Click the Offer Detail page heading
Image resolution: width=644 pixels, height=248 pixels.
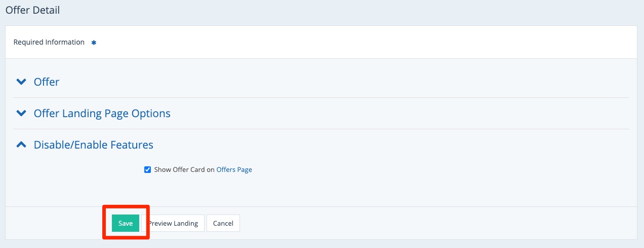(x=32, y=10)
